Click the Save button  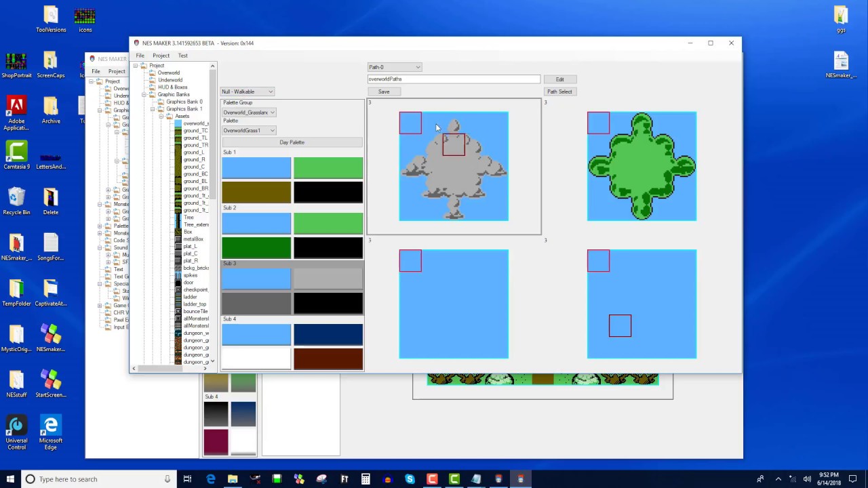click(384, 91)
